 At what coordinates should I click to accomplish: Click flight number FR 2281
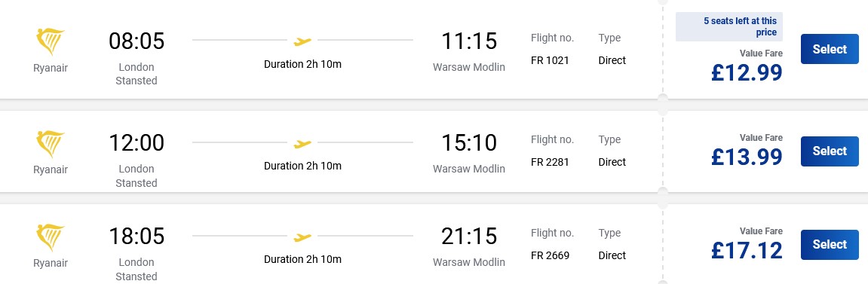[x=550, y=163]
